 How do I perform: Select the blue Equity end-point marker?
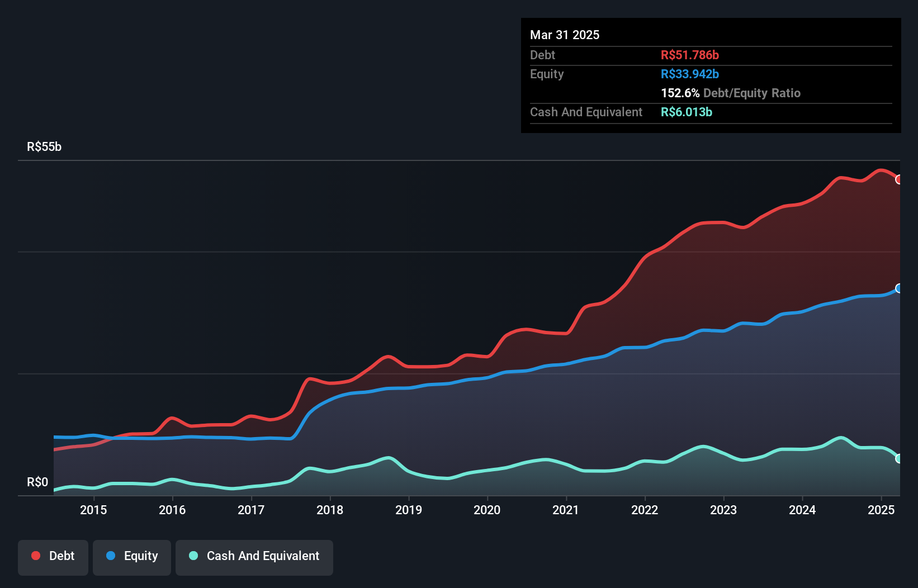point(899,288)
